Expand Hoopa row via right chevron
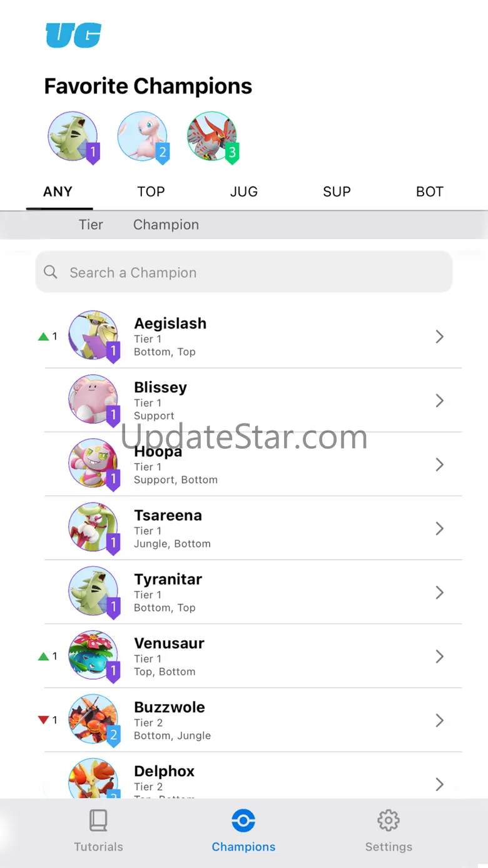This screenshot has width=488, height=868. (x=440, y=464)
